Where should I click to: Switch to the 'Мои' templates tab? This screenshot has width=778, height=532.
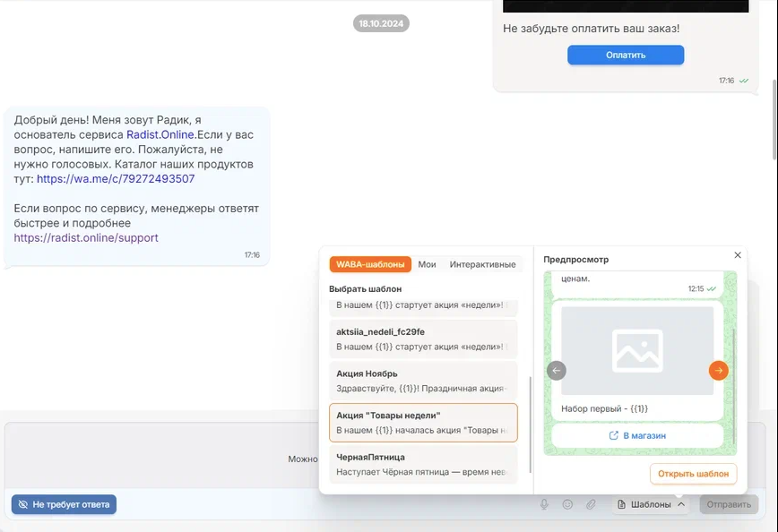[x=427, y=264]
